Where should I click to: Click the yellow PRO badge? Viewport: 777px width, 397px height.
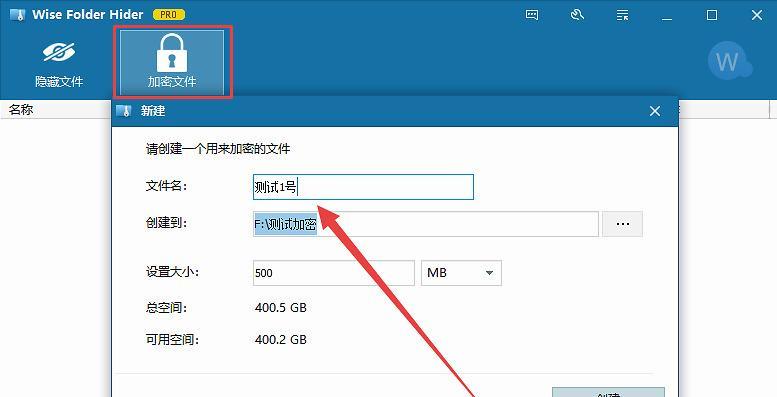coord(168,15)
